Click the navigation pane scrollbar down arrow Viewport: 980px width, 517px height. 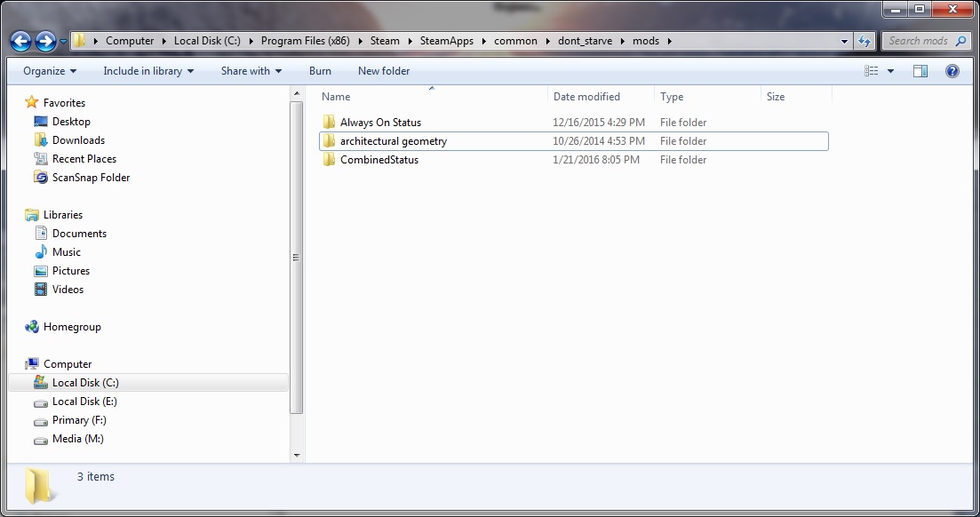pos(297,456)
